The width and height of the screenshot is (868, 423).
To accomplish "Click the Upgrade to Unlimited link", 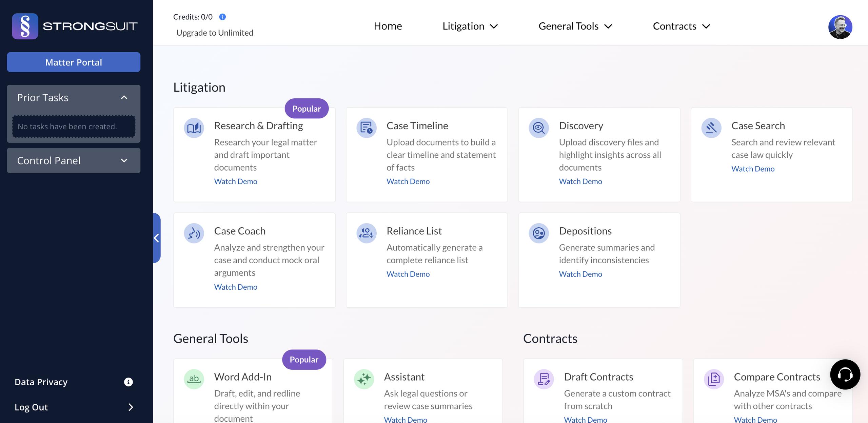I will pos(215,33).
